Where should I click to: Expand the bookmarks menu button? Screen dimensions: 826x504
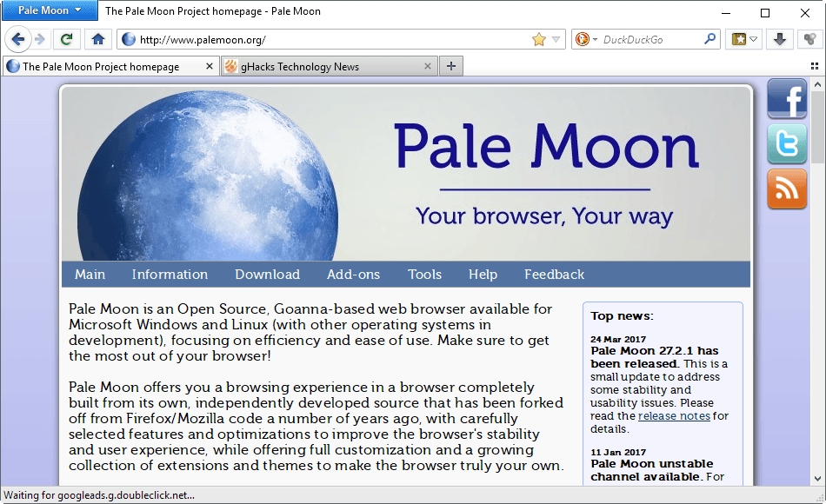point(745,39)
